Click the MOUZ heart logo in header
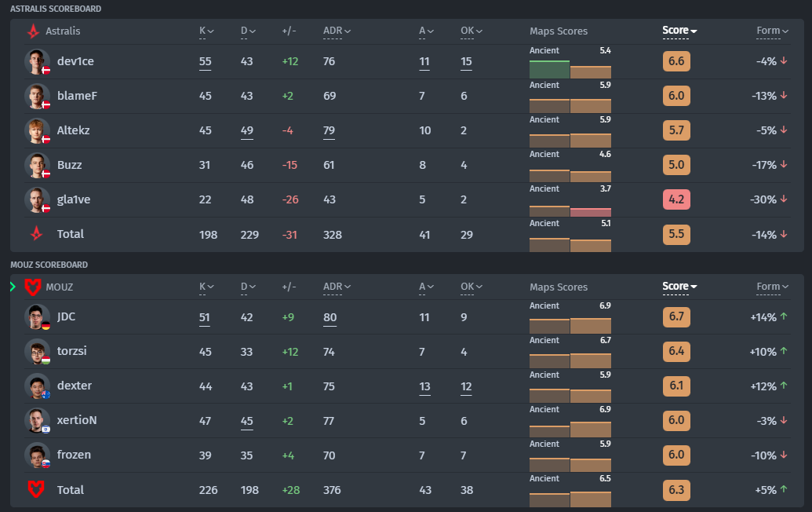Screen dimensions: 812x512 click(33, 287)
